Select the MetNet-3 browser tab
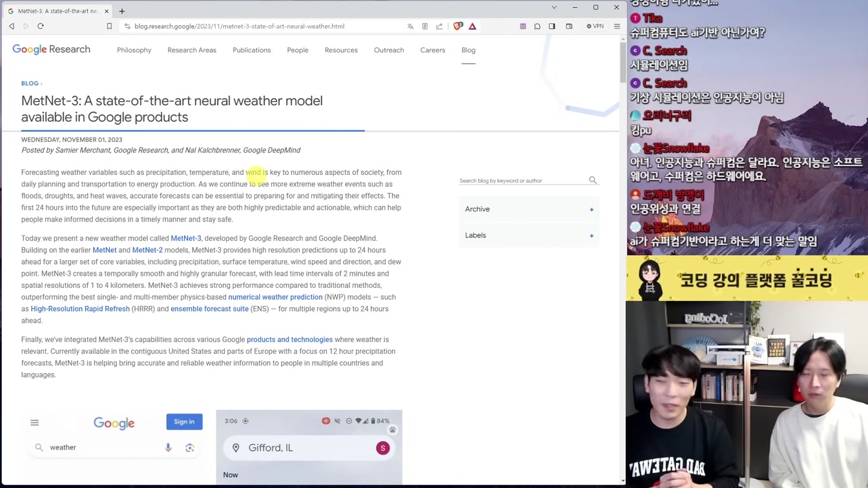This screenshot has width=868, height=488. [x=58, y=11]
